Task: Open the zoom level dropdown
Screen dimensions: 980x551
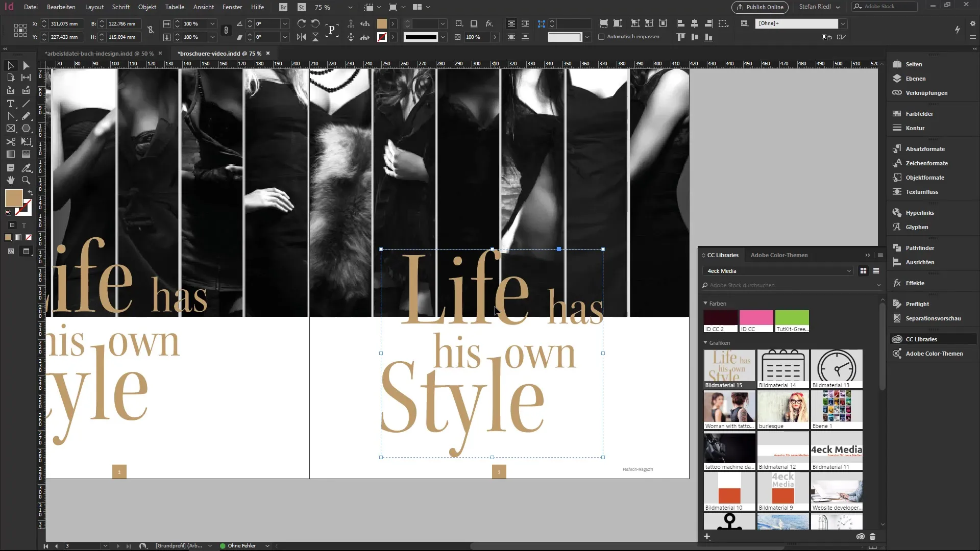Action: pyautogui.click(x=350, y=7)
